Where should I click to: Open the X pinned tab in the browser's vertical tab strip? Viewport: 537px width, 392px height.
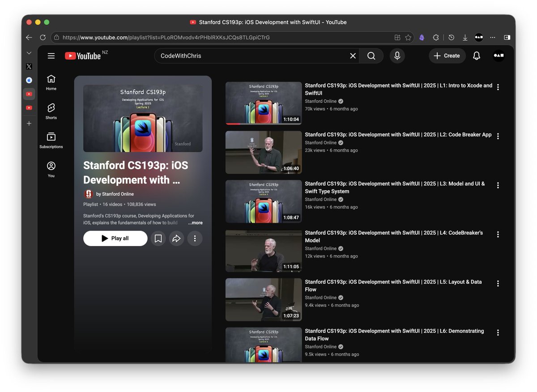pyautogui.click(x=29, y=67)
